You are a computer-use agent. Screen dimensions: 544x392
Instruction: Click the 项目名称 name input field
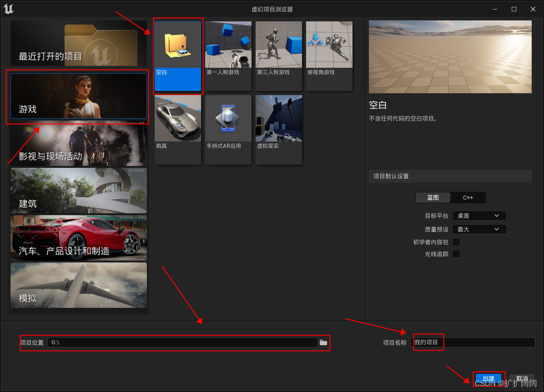473,342
